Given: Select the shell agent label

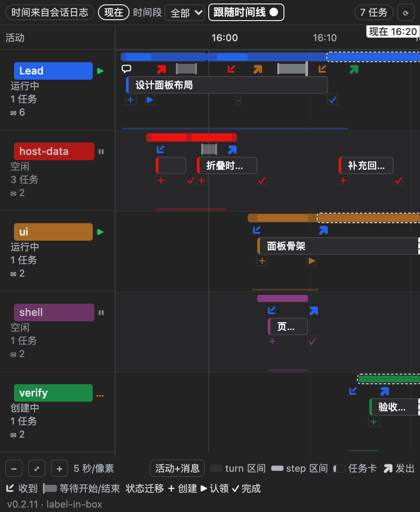Looking at the screenshot, I should coord(54,312).
